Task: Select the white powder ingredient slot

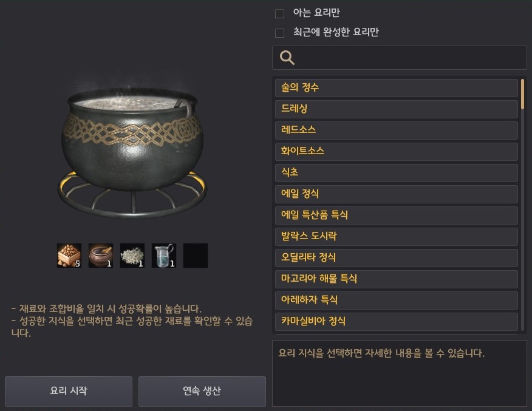Action: click(132, 256)
